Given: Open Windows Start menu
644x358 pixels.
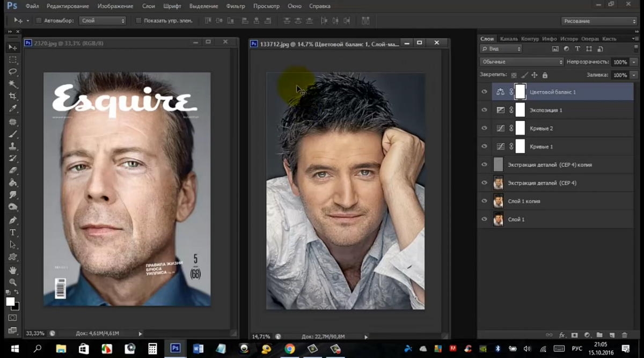Looking at the screenshot, I should 14,349.
